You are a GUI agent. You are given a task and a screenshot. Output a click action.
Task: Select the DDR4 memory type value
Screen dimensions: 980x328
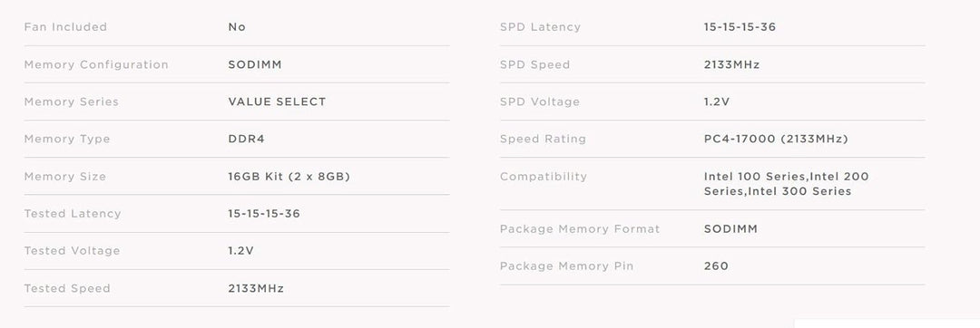[246, 139]
